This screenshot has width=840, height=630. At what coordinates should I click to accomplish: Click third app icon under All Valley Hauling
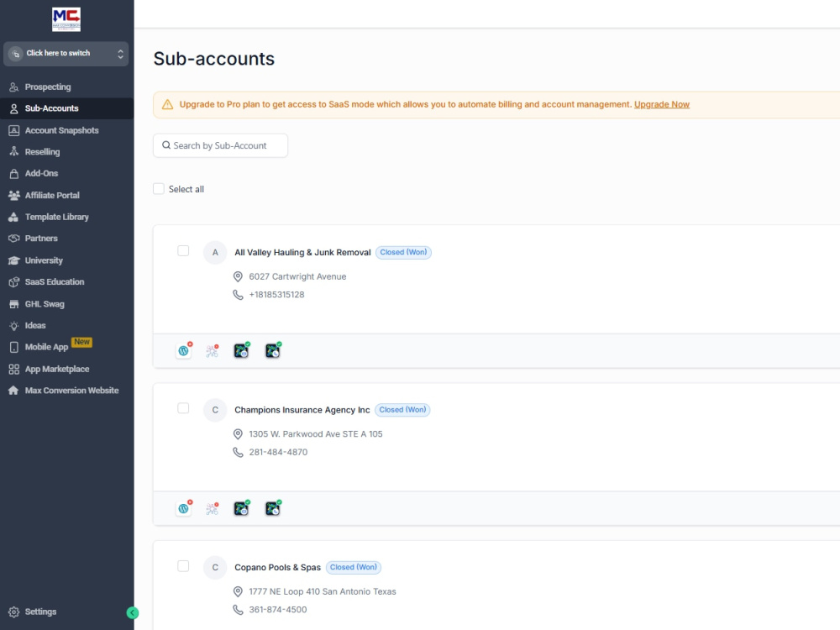coord(242,351)
